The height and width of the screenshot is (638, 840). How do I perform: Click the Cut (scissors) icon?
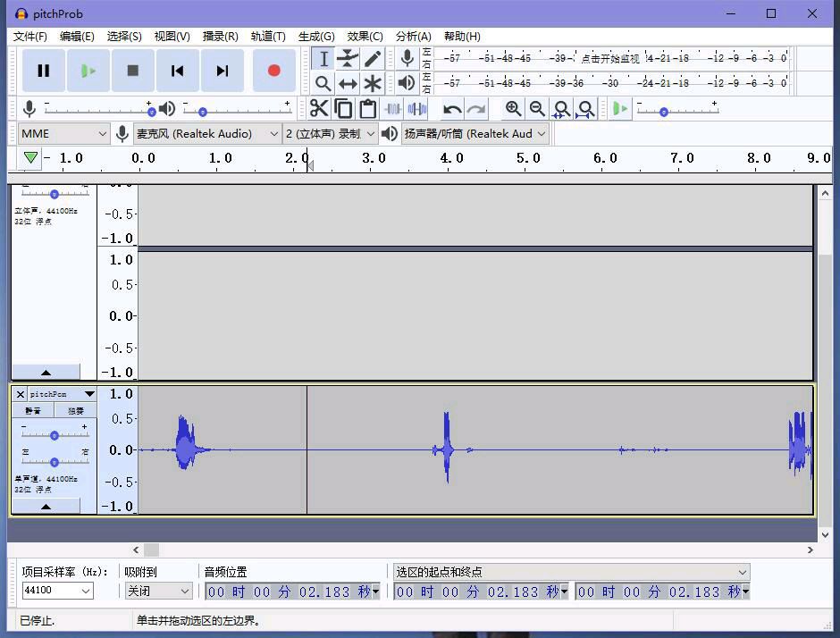click(319, 109)
